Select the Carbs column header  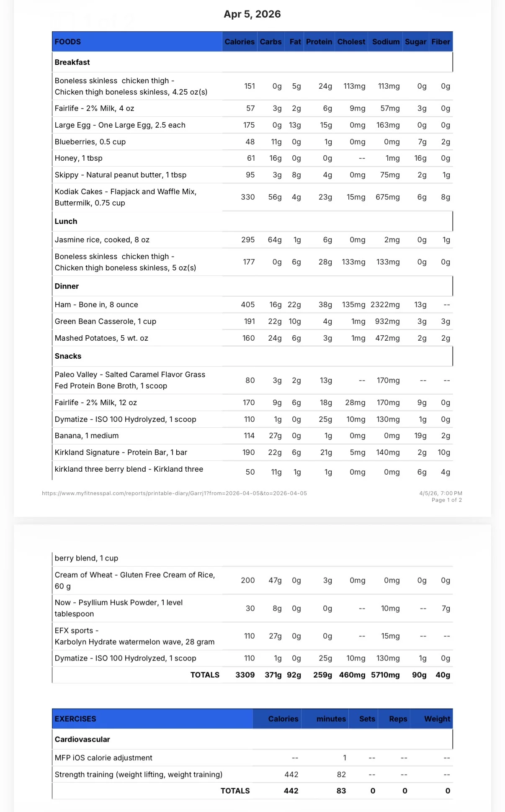[x=271, y=42]
